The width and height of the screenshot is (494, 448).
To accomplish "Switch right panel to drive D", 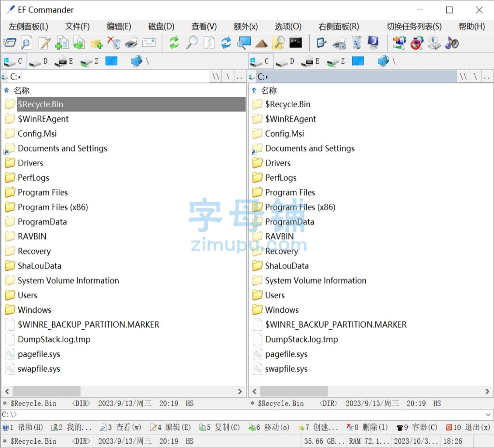I will 286,61.
